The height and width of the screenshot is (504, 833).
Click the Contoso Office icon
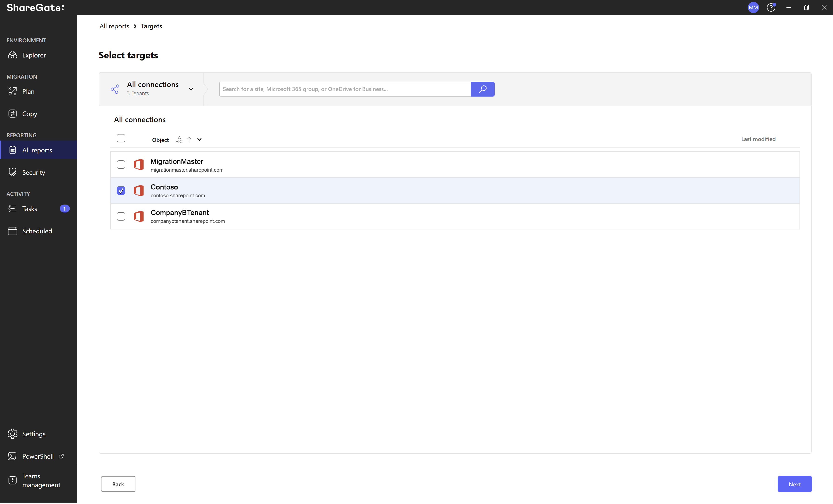tap(139, 190)
